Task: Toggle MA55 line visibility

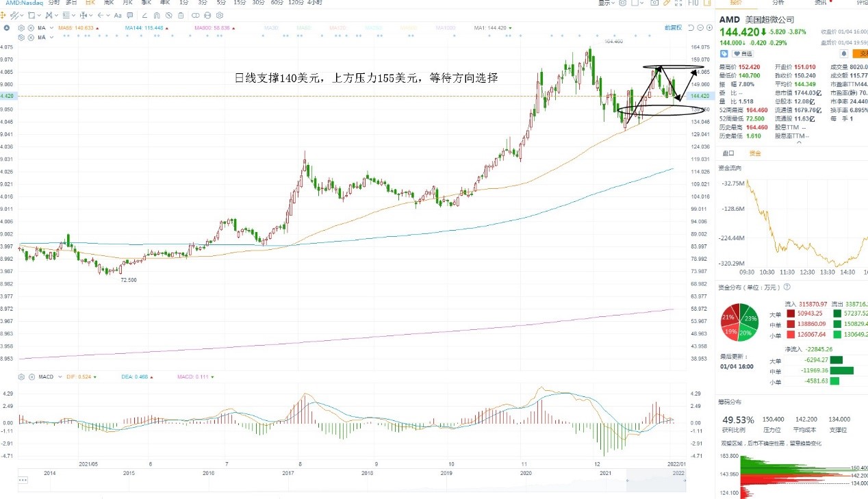Action: tap(79, 28)
